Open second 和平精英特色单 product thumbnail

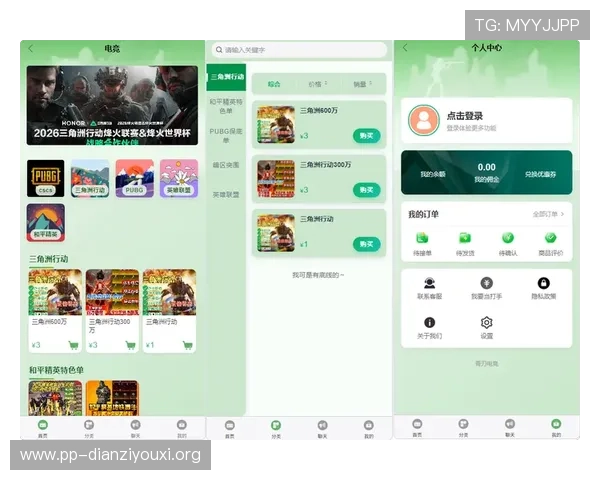[x=112, y=398]
